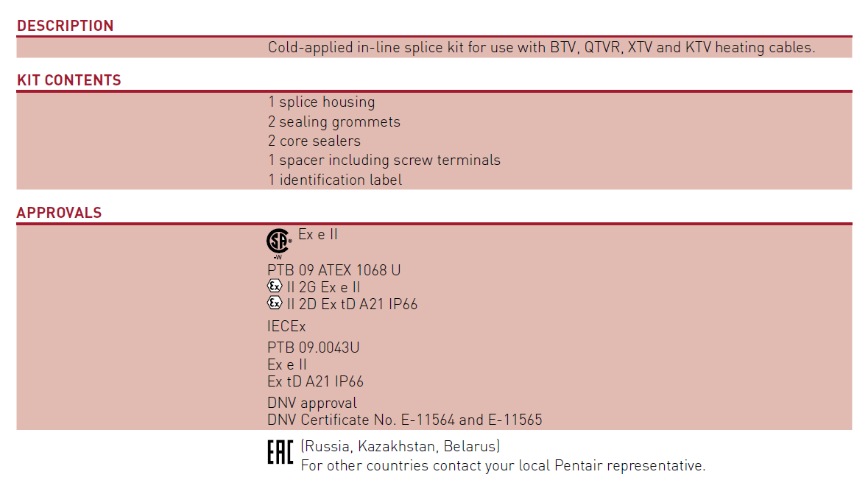
Task: Click the DESCRIPTION section heading
Action: pos(66,26)
